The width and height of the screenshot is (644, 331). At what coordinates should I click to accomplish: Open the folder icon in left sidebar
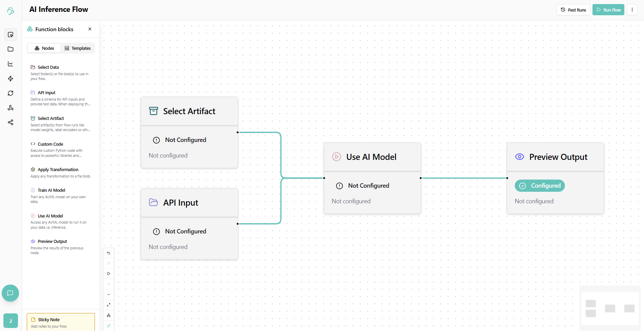[x=11, y=49]
